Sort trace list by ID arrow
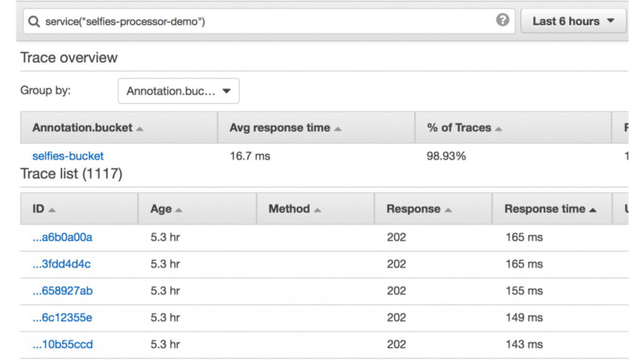The width and height of the screenshot is (644, 362). [x=52, y=210]
